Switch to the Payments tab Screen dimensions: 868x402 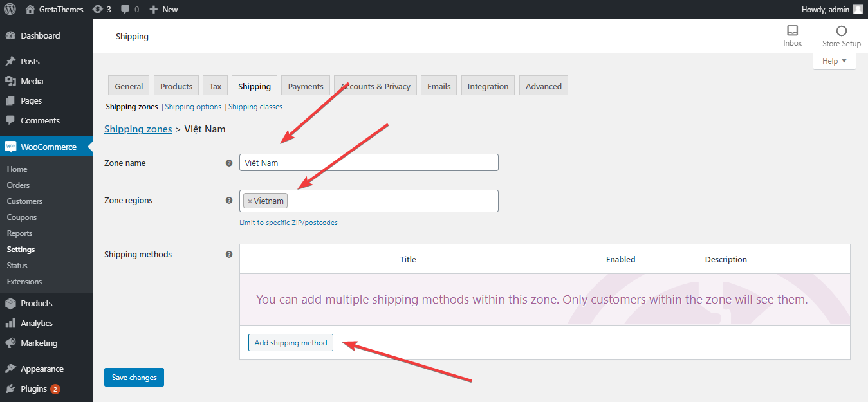pos(306,86)
